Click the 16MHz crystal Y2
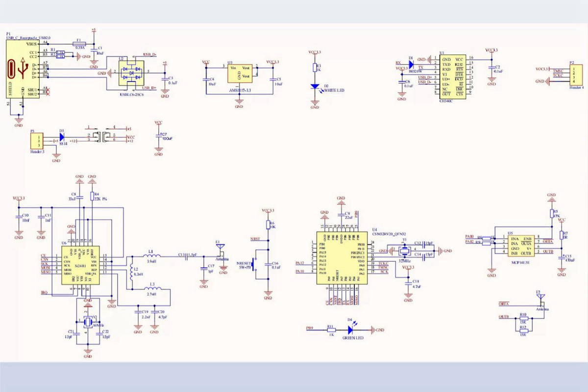588x392 pixels. click(x=89, y=321)
